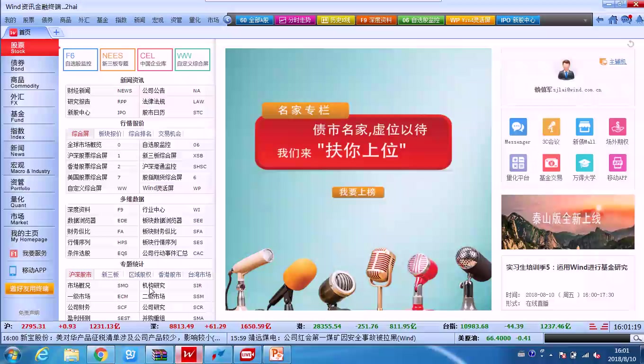
Task: Open the 股票 menu
Action: click(29, 20)
